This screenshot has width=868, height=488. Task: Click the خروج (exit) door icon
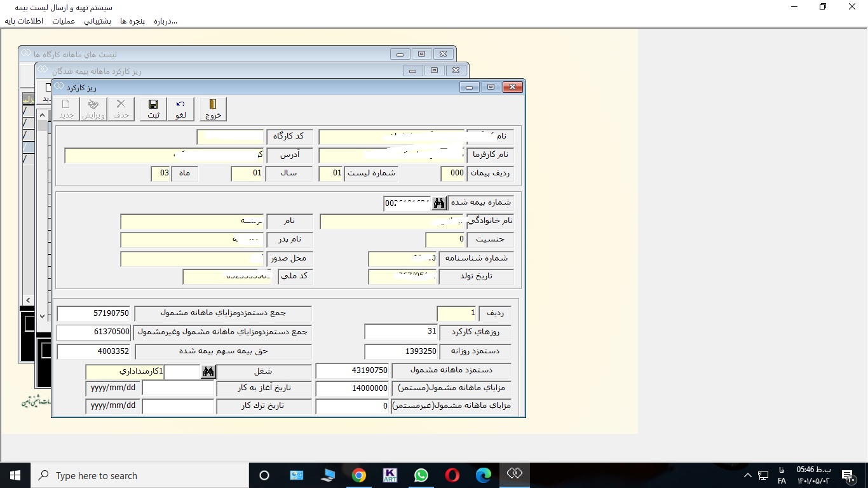213,109
